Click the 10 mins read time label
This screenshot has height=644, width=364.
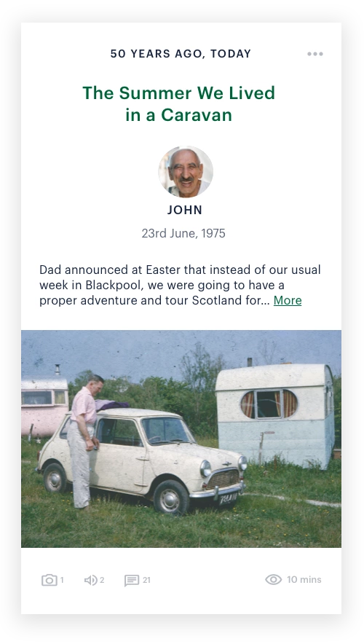coord(304,579)
